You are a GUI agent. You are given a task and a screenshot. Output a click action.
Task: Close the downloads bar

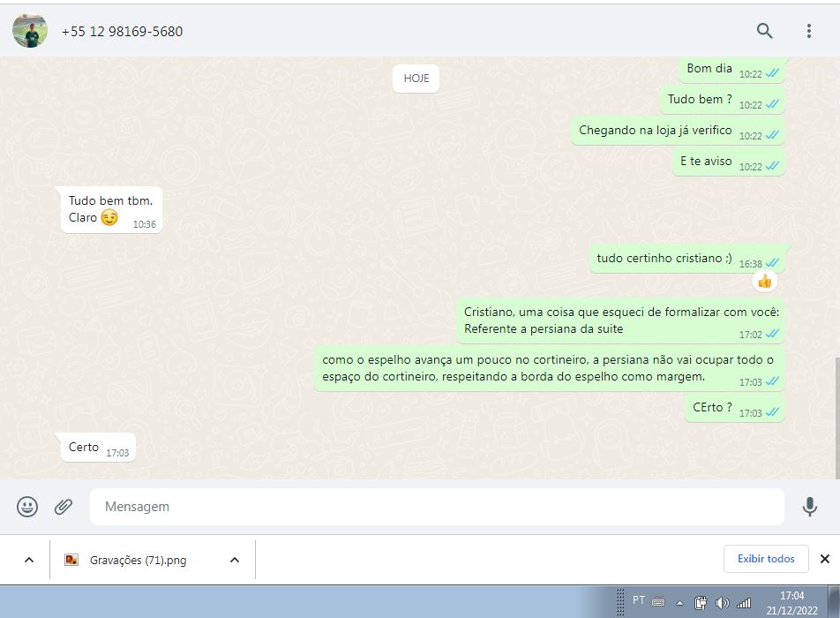tap(825, 559)
